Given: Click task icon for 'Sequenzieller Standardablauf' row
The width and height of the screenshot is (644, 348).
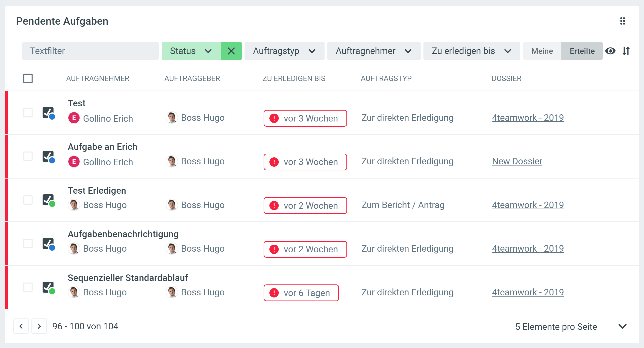Looking at the screenshot, I should pyautogui.click(x=48, y=288).
